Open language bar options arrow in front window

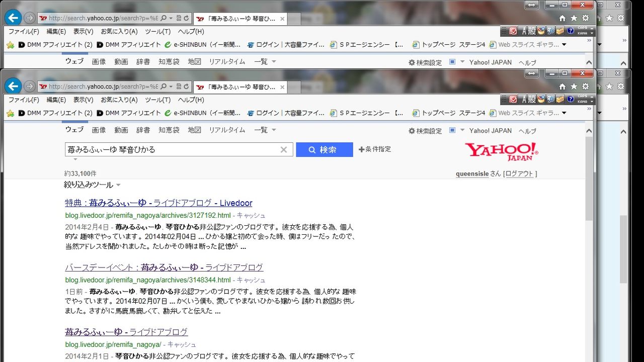pos(592,102)
